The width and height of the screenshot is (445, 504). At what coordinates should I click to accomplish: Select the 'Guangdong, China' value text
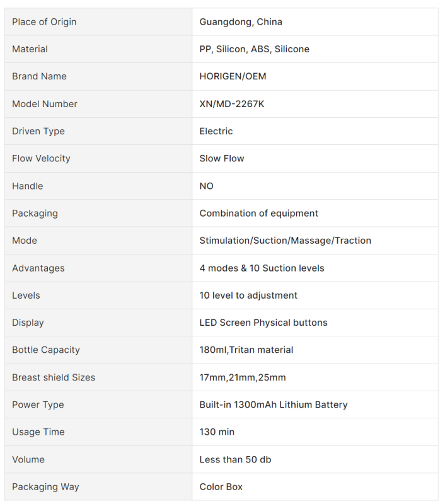click(x=241, y=22)
